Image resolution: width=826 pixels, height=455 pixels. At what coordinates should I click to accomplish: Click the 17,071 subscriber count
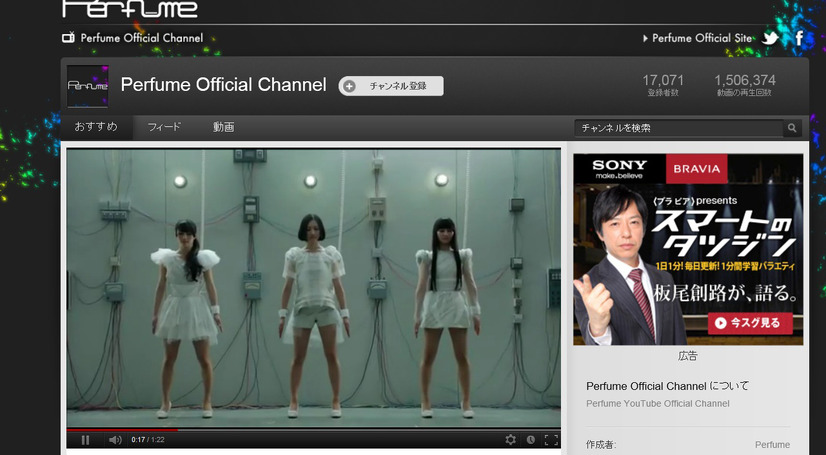(663, 81)
